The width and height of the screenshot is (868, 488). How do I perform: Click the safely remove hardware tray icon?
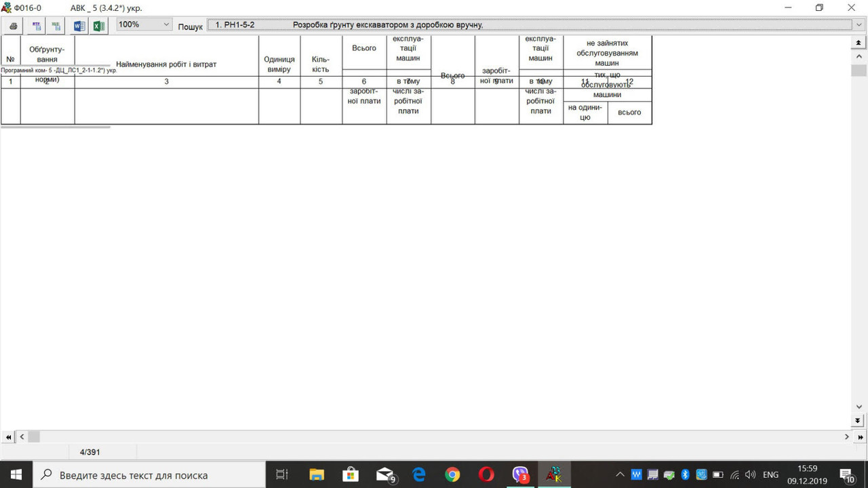point(669,474)
